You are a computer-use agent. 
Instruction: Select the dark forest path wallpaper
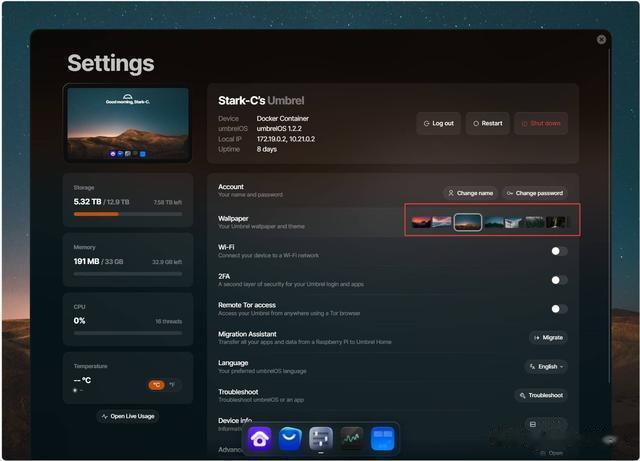point(556,223)
